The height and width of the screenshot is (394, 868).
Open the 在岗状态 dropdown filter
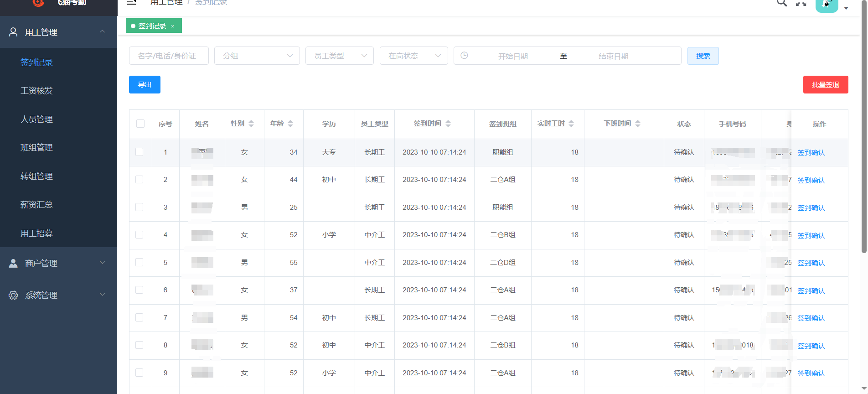pos(414,56)
